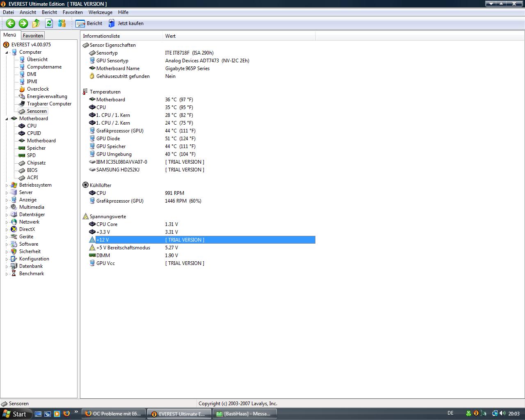The width and height of the screenshot is (525, 420).
Task: Click the Datenbank tree icon
Action: pyautogui.click(x=14, y=266)
